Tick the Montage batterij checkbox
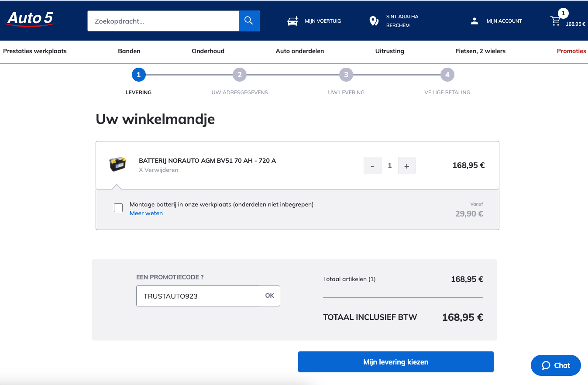Viewport: 588px width, 385px height. [118, 208]
